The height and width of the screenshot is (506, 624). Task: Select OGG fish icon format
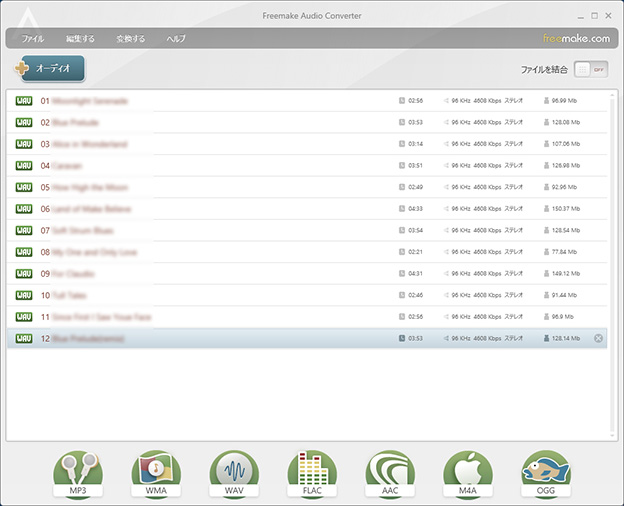pyautogui.click(x=546, y=474)
